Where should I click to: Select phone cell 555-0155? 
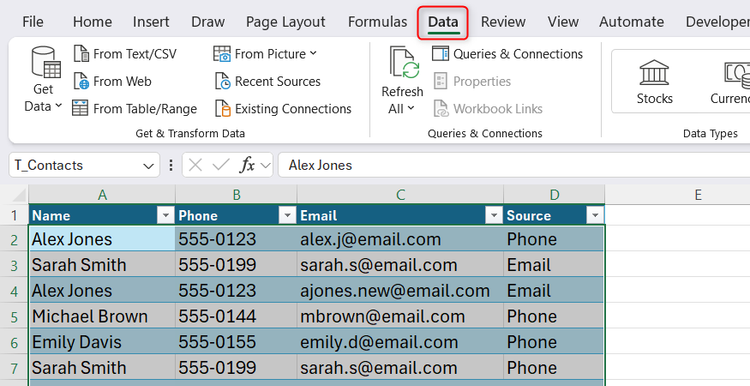(x=236, y=342)
